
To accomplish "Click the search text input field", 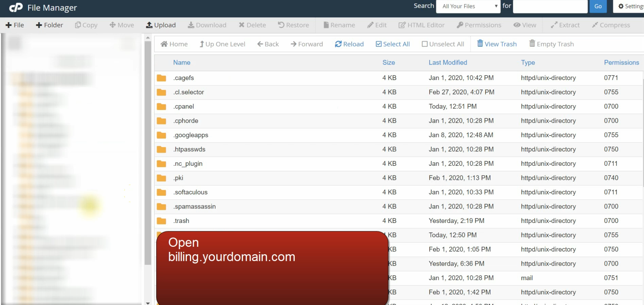I will (550, 6).
